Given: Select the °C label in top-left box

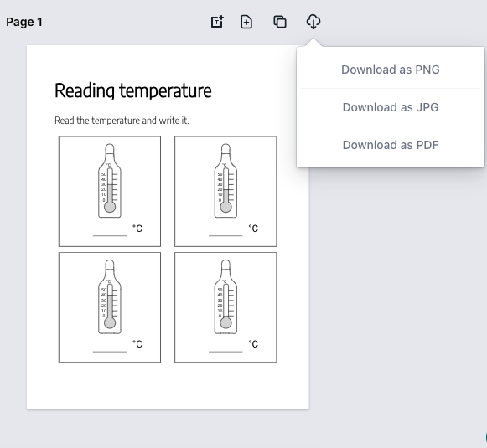Looking at the screenshot, I should [x=137, y=229].
